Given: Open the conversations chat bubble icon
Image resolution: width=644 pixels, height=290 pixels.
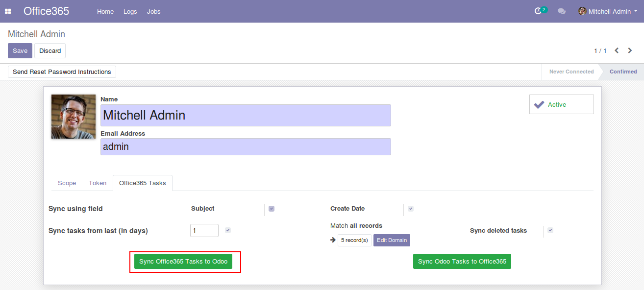Looking at the screenshot, I should pos(562,11).
